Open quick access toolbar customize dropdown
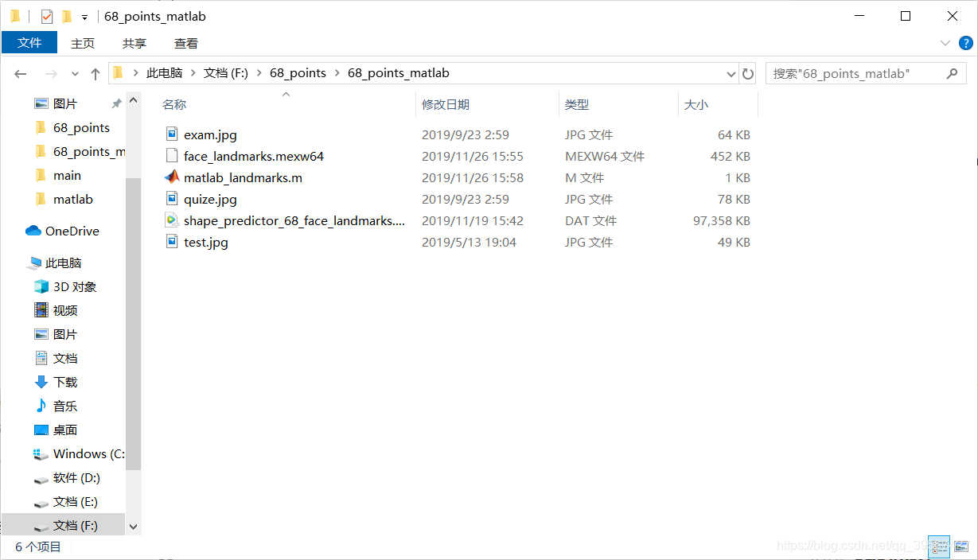This screenshot has width=978, height=560. coord(84,17)
